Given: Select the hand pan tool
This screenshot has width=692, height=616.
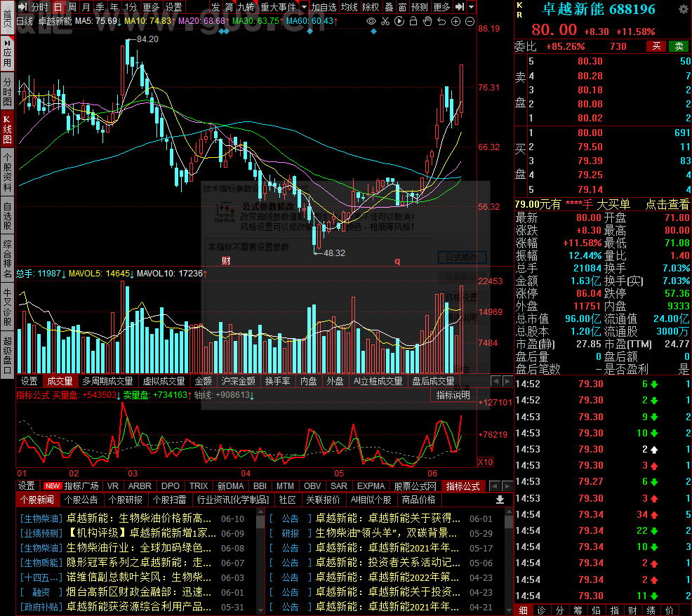Looking at the screenshot, I should (427, 21).
